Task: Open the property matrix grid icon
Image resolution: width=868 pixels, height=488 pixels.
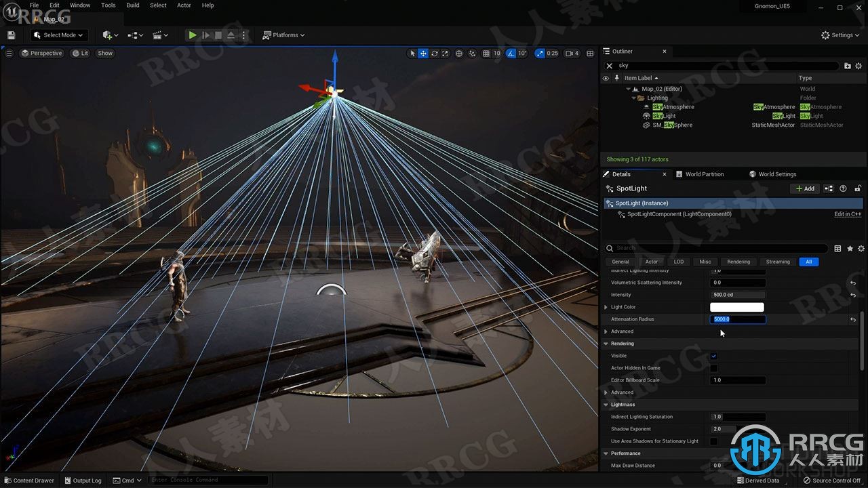Action: click(837, 249)
